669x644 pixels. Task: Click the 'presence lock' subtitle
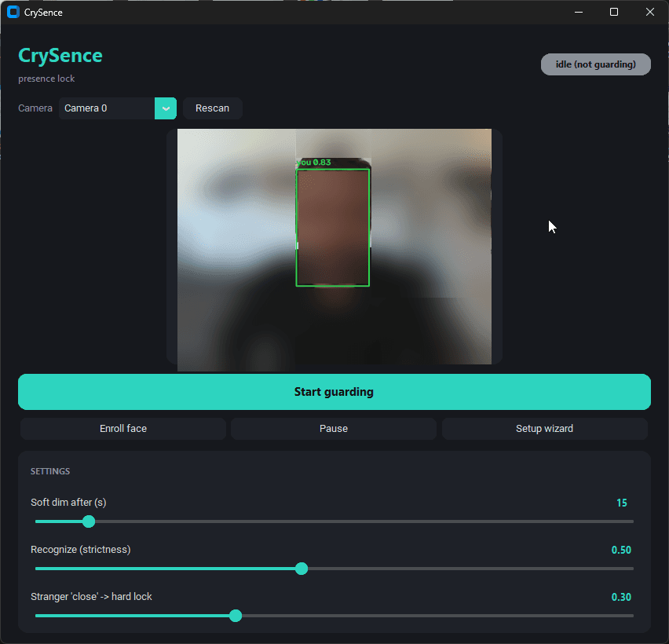click(x=46, y=79)
